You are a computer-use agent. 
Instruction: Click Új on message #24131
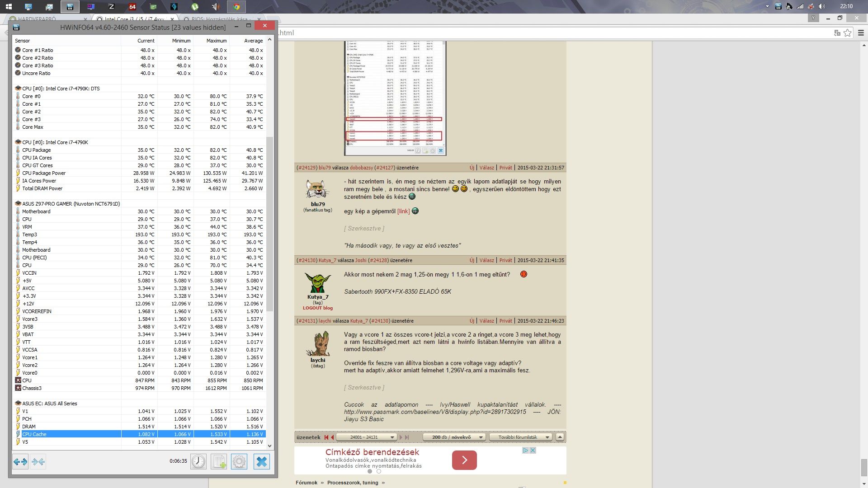click(472, 321)
